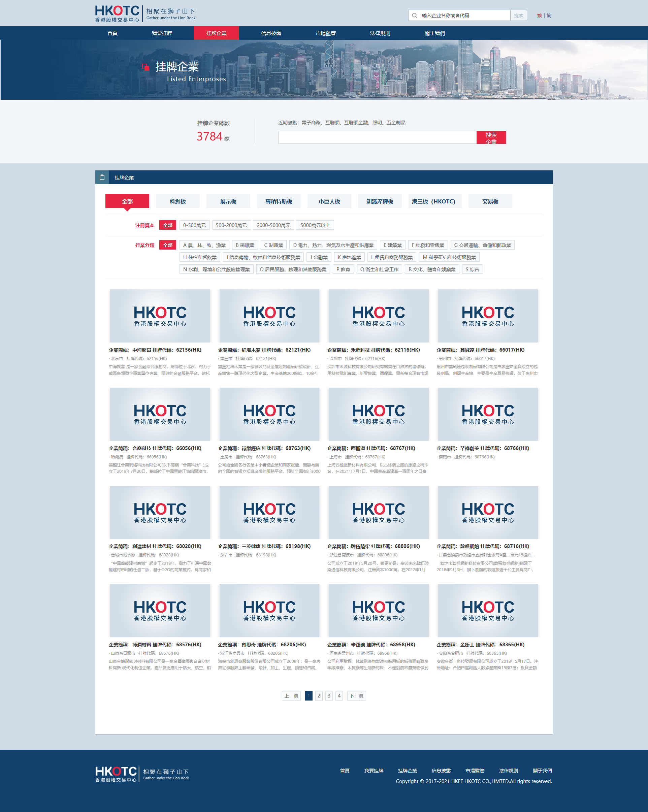Click the red 搜索企業 button
The height and width of the screenshot is (812, 648).
(491, 137)
